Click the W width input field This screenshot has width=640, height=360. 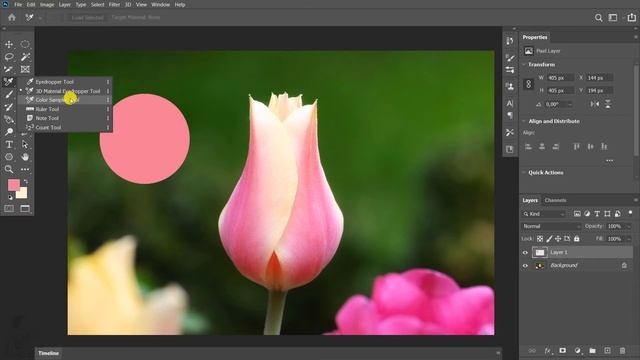tap(560, 78)
